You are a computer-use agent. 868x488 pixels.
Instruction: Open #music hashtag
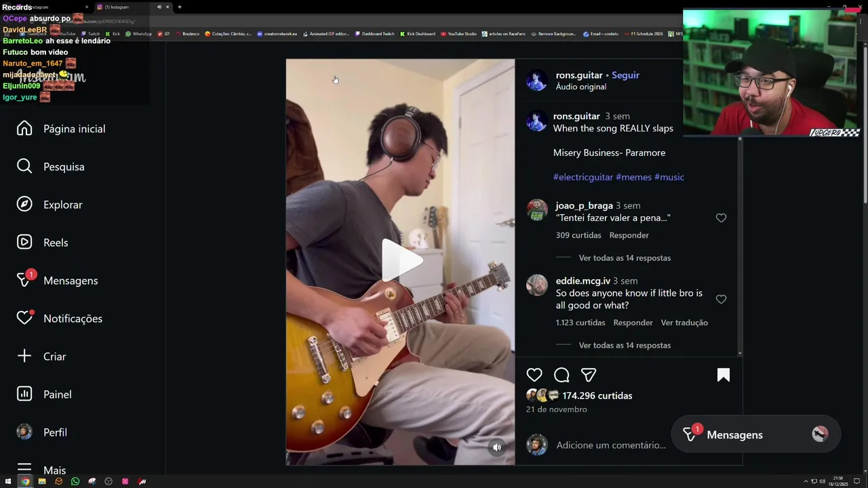pyautogui.click(x=669, y=177)
